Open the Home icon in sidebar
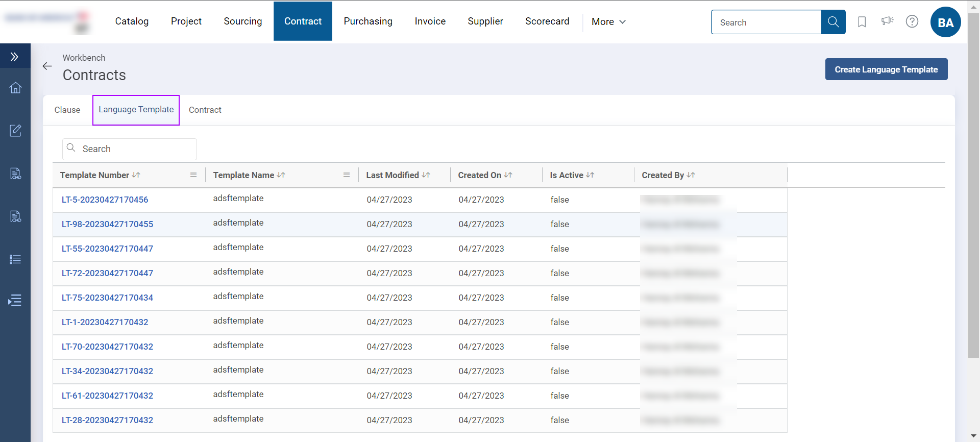The width and height of the screenshot is (980, 442). [x=15, y=88]
